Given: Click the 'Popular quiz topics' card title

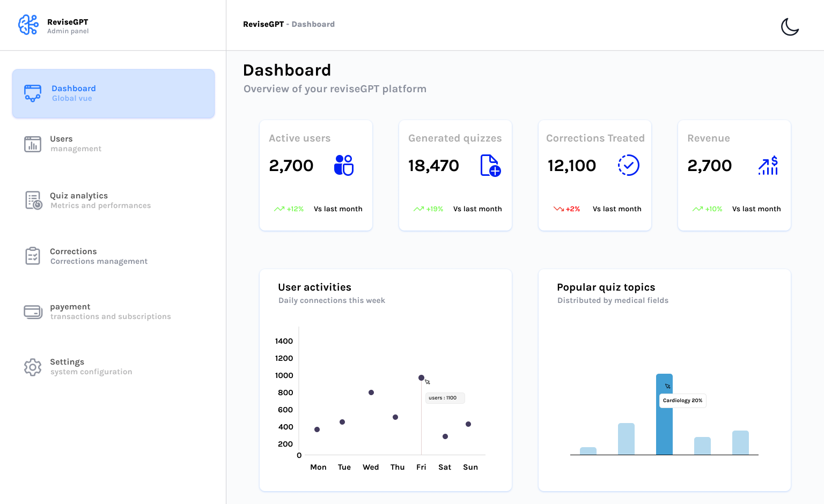Looking at the screenshot, I should (x=606, y=287).
